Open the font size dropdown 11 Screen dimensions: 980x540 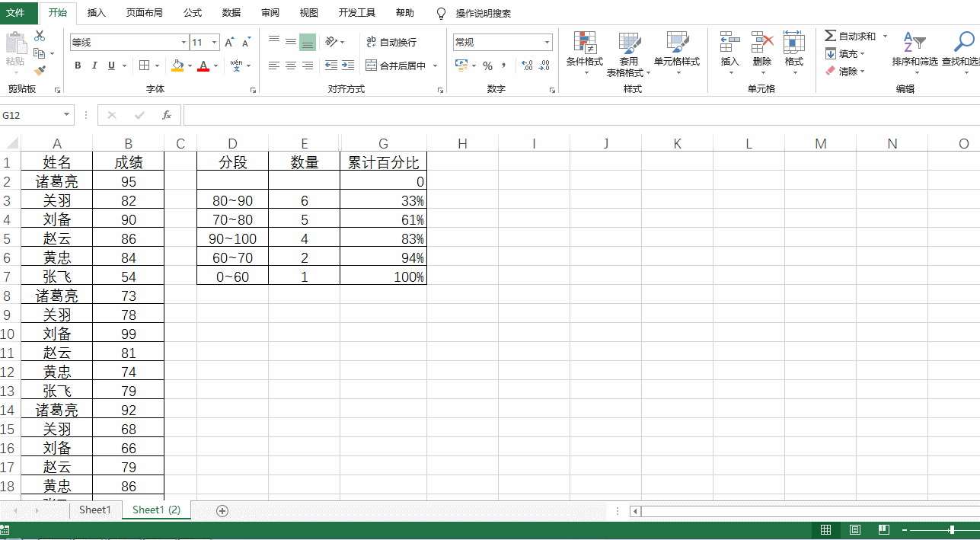(215, 43)
